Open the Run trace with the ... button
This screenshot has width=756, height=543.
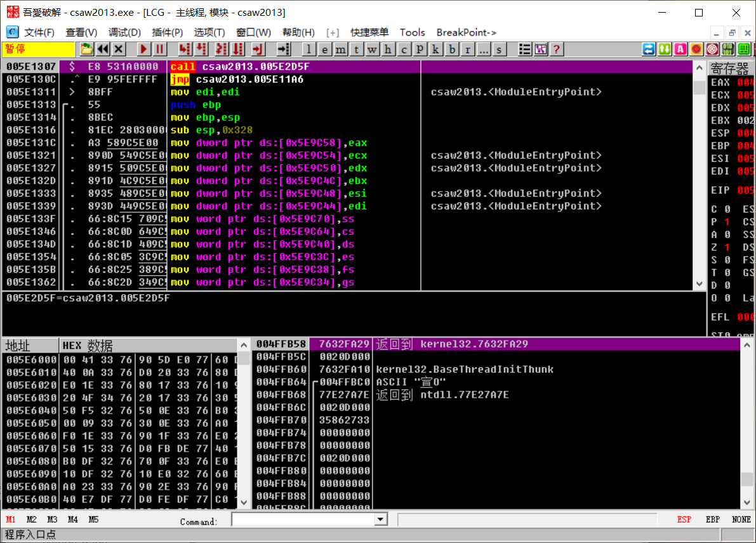tap(484, 49)
